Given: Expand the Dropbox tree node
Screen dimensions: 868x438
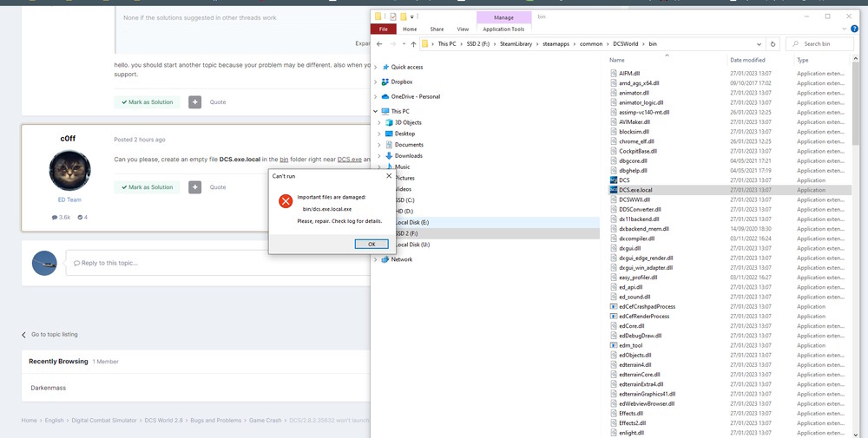Looking at the screenshot, I should click(376, 82).
